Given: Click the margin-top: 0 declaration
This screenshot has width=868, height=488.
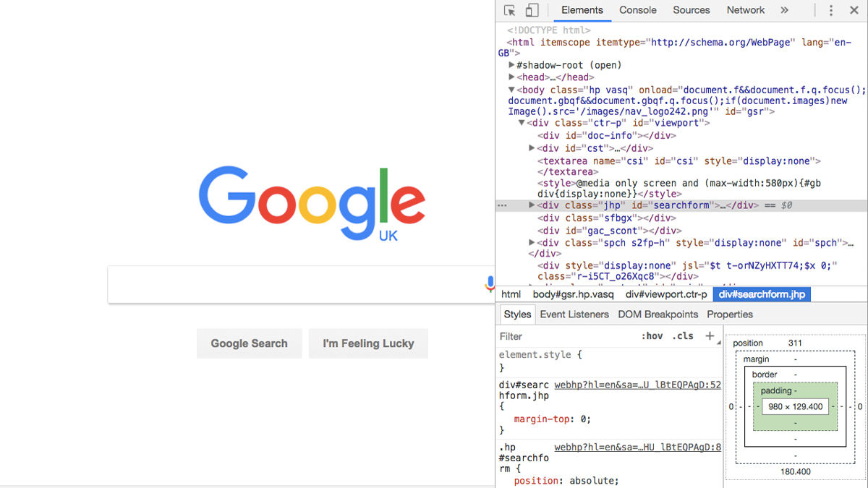Looking at the screenshot, I should 552,419.
